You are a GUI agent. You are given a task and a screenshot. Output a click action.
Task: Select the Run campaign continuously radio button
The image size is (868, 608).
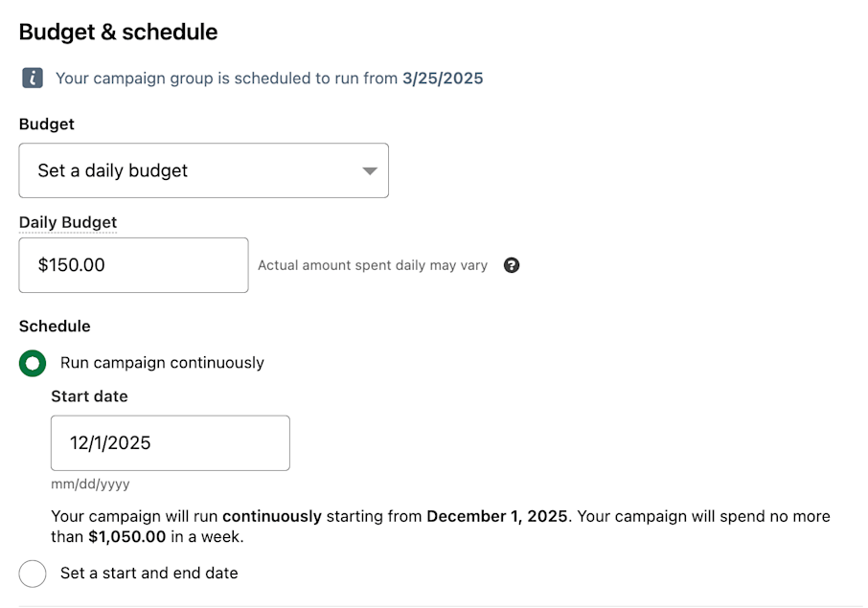(33, 363)
